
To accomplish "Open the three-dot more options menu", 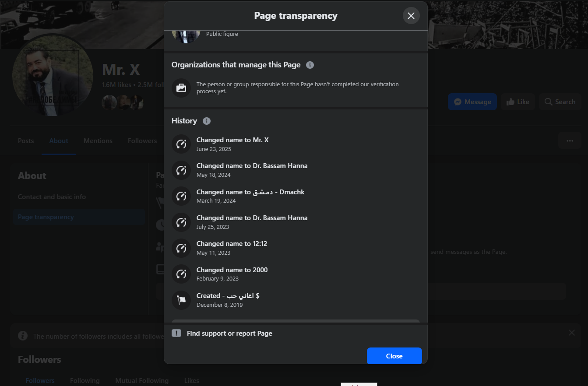I will tap(570, 141).
